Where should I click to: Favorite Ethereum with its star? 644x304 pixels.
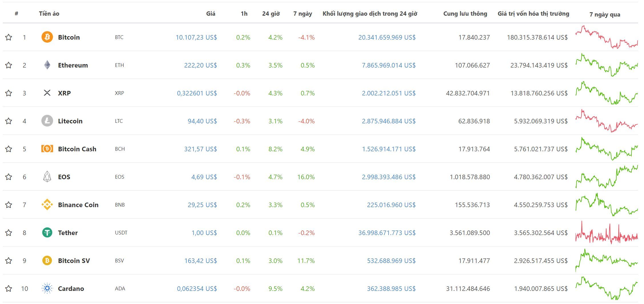click(x=9, y=65)
